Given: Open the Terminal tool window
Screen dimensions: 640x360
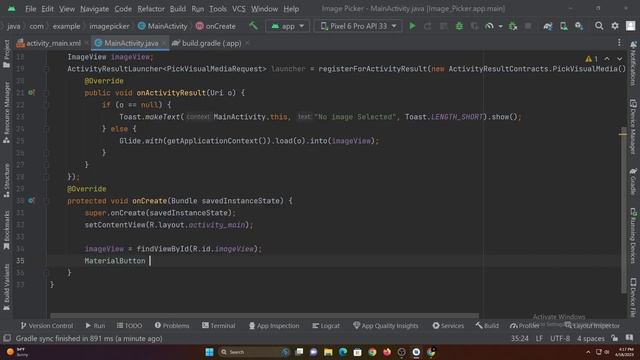Looking at the screenshot, I should point(218,326).
